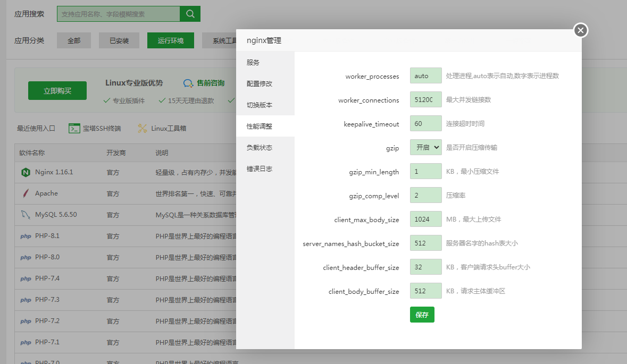Open the Linux工具箱 shortcut
Image resolution: width=627 pixels, height=364 pixels.
[162, 128]
